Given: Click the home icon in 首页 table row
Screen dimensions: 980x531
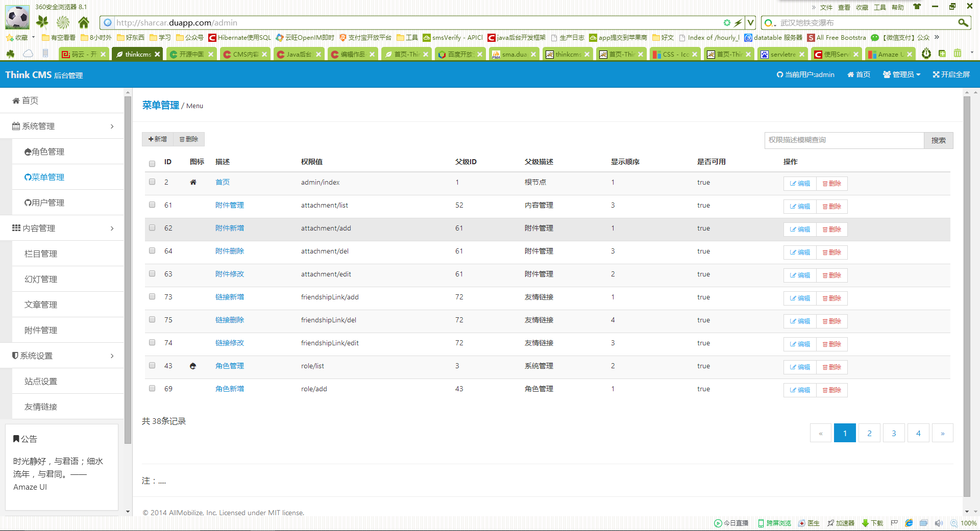Looking at the screenshot, I should [193, 182].
